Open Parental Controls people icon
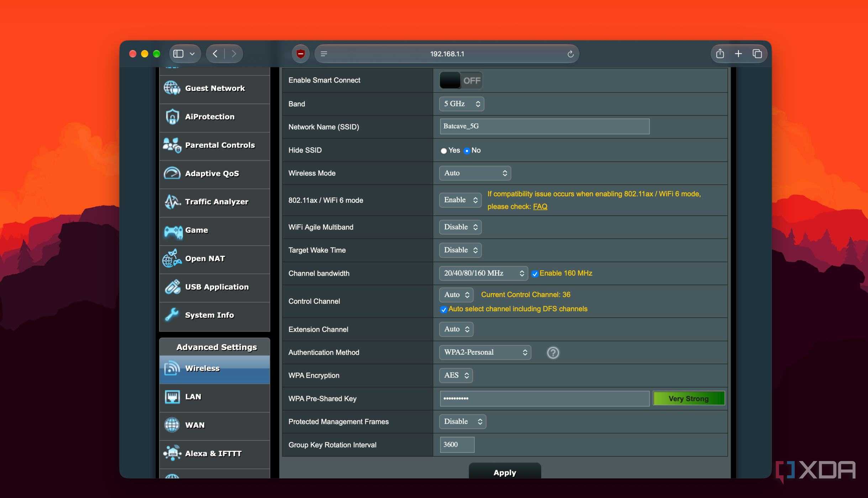This screenshot has width=868, height=498. pos(172,145)
